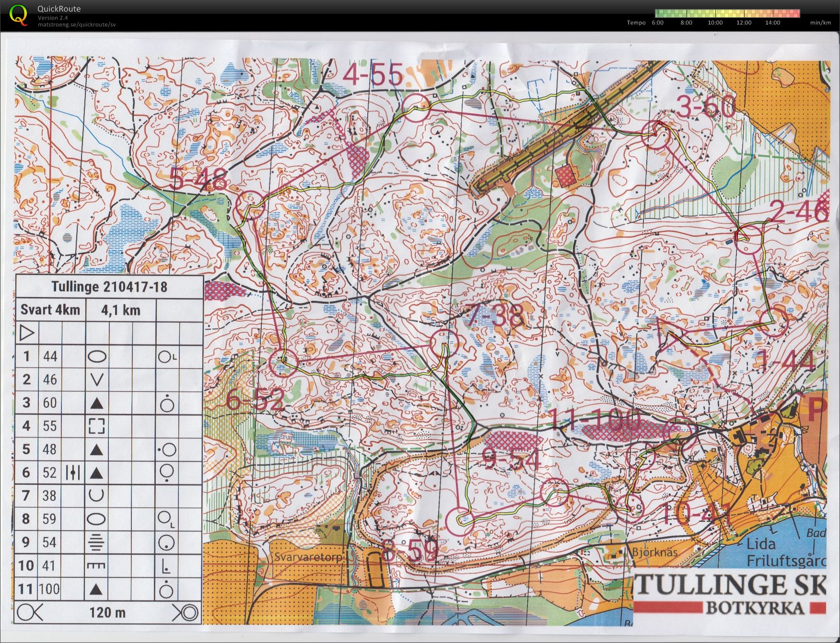Screen dimensions: 840x643
Task: Click the 6:00 tempo scale label
Action: click(x=658, y=23)
